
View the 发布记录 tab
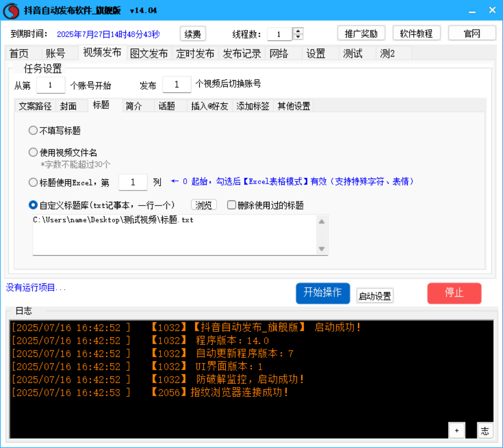[x=242, y=54]
